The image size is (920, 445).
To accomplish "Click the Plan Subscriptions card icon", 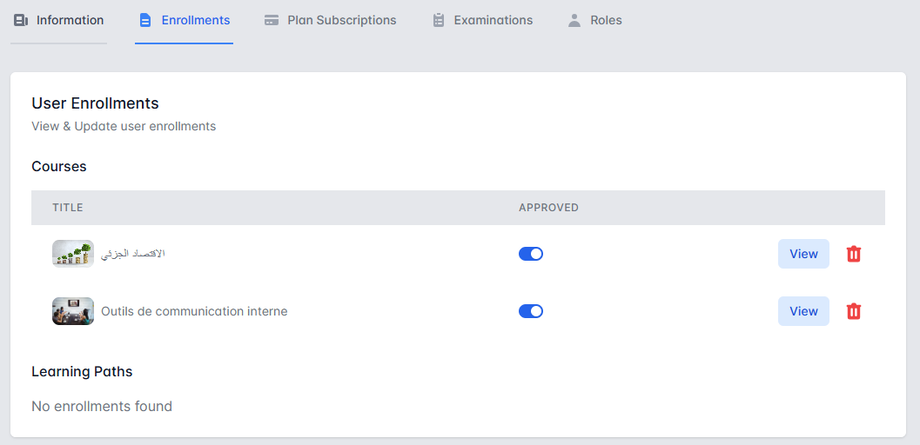I will point(271,20).
